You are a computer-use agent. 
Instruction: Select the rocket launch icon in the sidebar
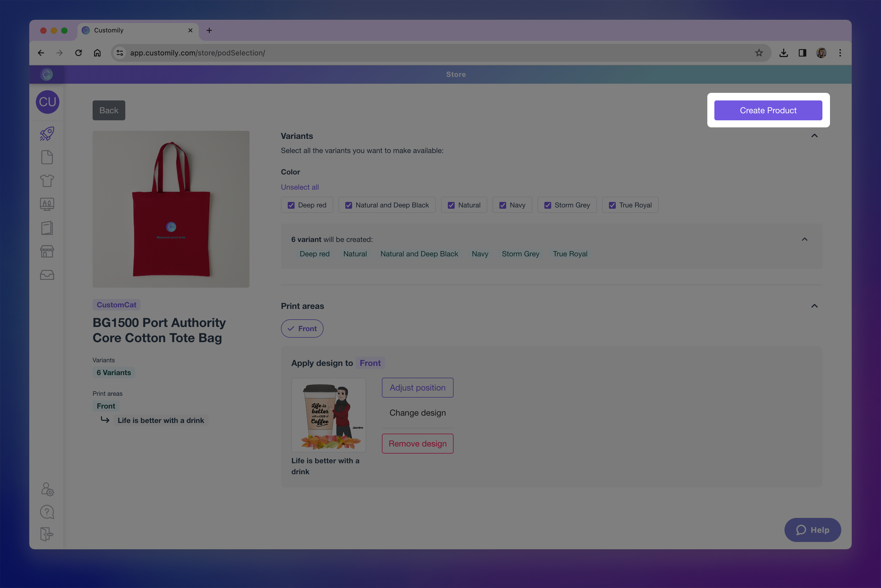[47, 133]
